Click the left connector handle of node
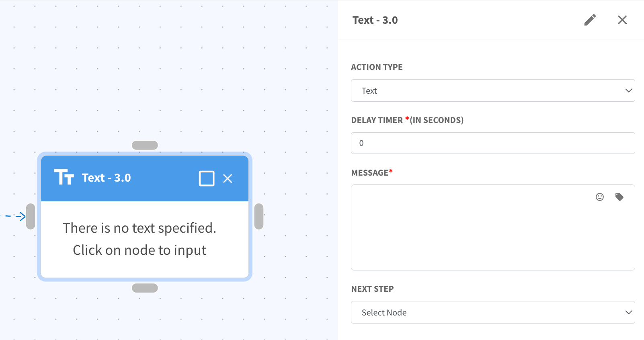The height and width of the screenshot is (340, 644). click(31, 216)
